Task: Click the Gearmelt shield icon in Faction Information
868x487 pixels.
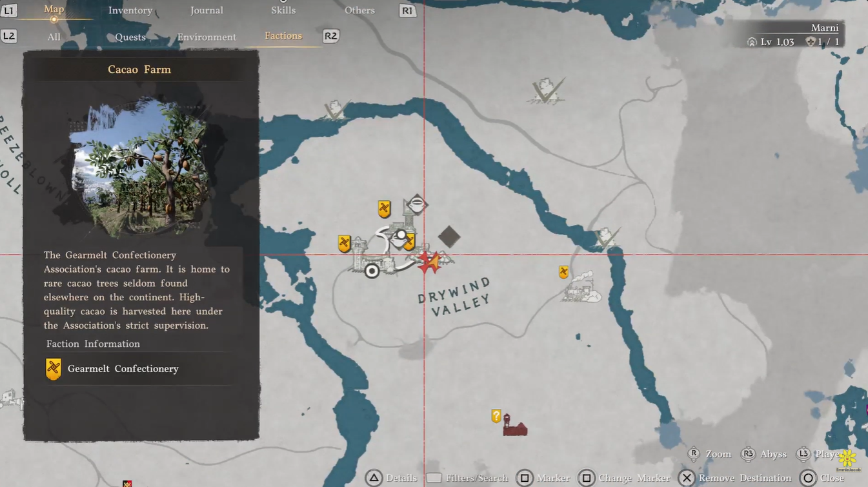Action: pos(54,369)
